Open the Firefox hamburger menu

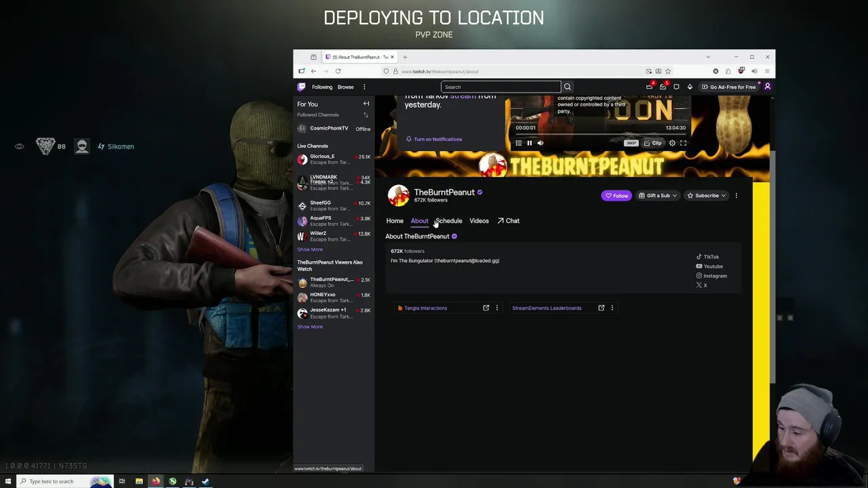click(x=767, y=71)
